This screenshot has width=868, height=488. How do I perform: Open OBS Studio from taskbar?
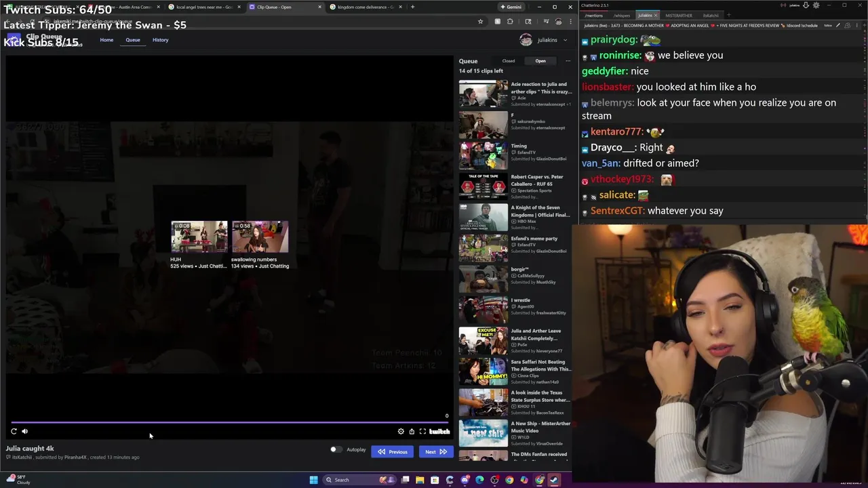pyautogui.click(x=495, y=480)
